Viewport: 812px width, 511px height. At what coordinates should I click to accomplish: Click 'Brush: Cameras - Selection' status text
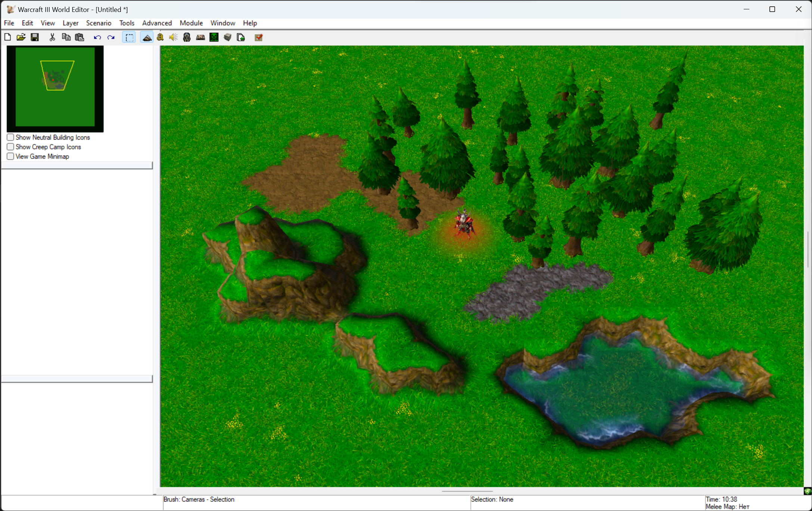[x=199, y=499]
